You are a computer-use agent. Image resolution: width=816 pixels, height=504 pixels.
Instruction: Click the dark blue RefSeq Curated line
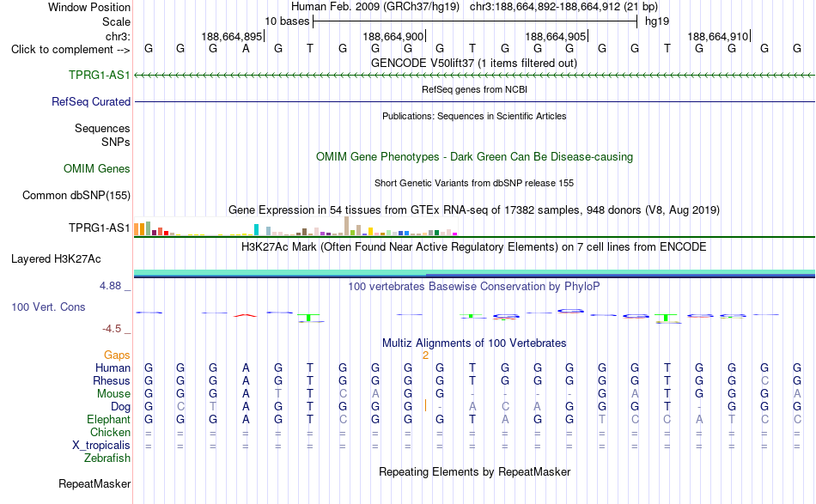(474, 101)
